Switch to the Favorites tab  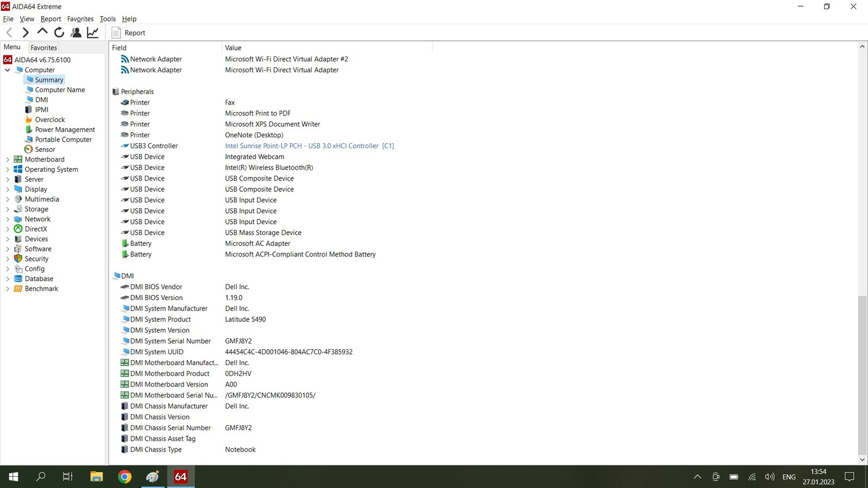43,48
